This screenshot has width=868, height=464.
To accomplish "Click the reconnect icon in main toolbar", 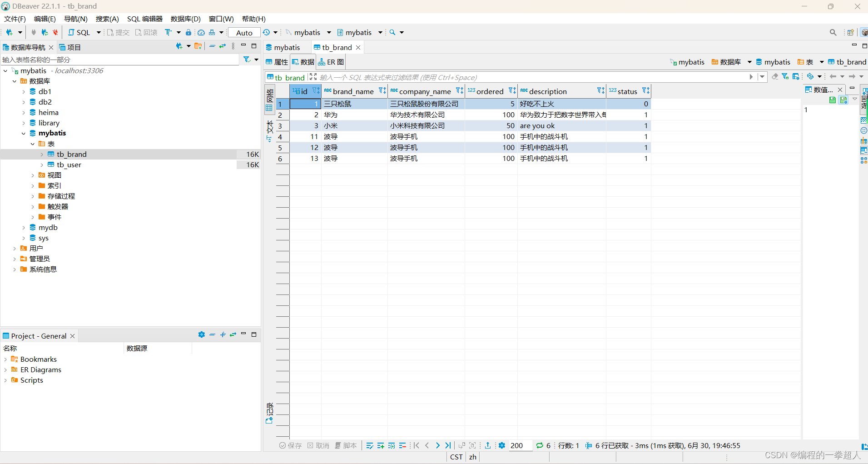I will [45, 32].
